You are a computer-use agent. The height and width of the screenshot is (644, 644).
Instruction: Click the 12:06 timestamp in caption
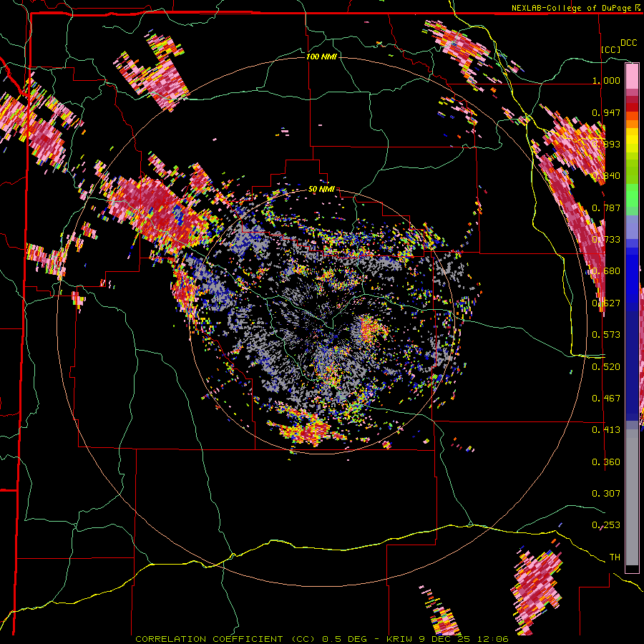pyautogui.click(x=492, y=639)
